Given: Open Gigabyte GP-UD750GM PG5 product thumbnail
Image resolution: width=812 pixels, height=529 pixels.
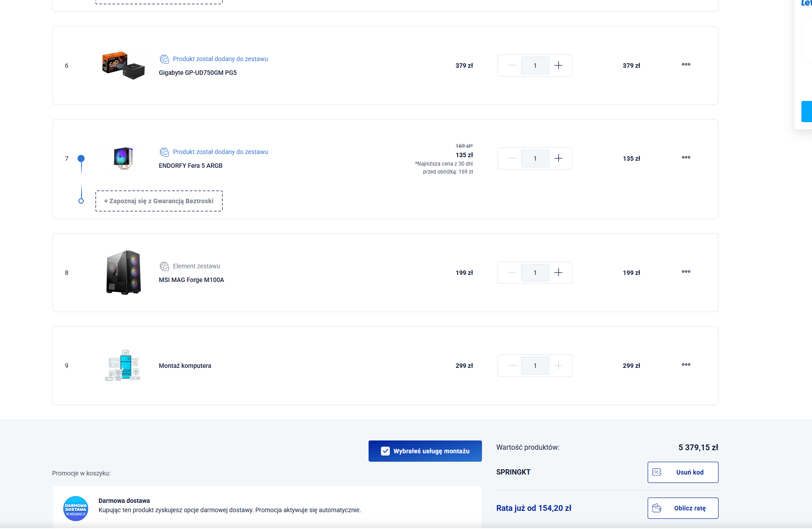Looking at the screenshot, I should (124, 66).
